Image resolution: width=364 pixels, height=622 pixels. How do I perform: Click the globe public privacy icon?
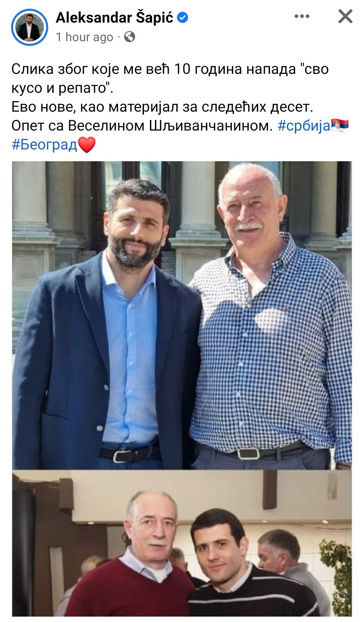(x=130, y=37)
